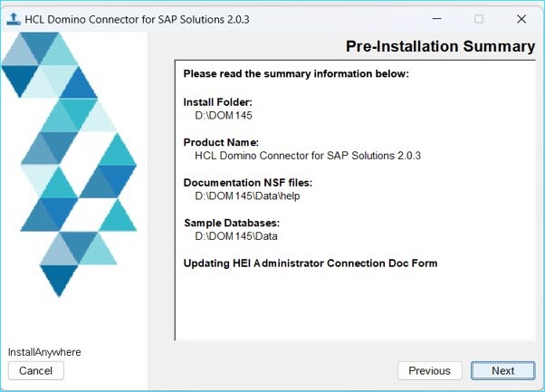Click the product name value in the summary

pyautogui.click(x=308, y=156)
